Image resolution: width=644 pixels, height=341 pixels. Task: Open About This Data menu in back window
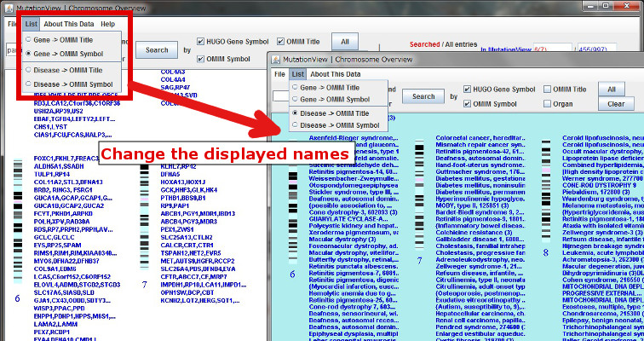(x=68, y=24)
